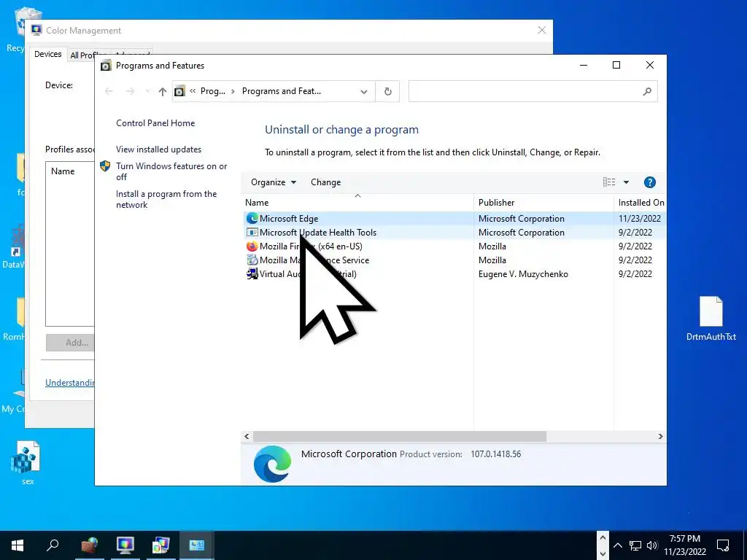Select the DrtmAuthTxt desktop file
The image size is (747, 560).
pos(711,319)
